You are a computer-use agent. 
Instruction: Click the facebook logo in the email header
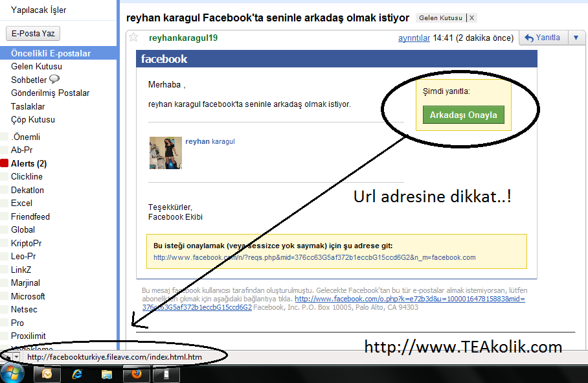pos(164,59)
